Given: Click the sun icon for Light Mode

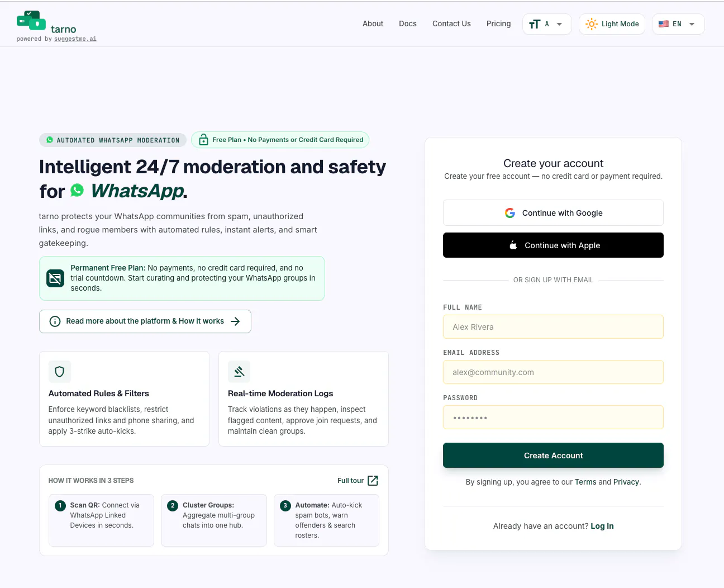Looking at the screenshot, I should coord(592,24).
